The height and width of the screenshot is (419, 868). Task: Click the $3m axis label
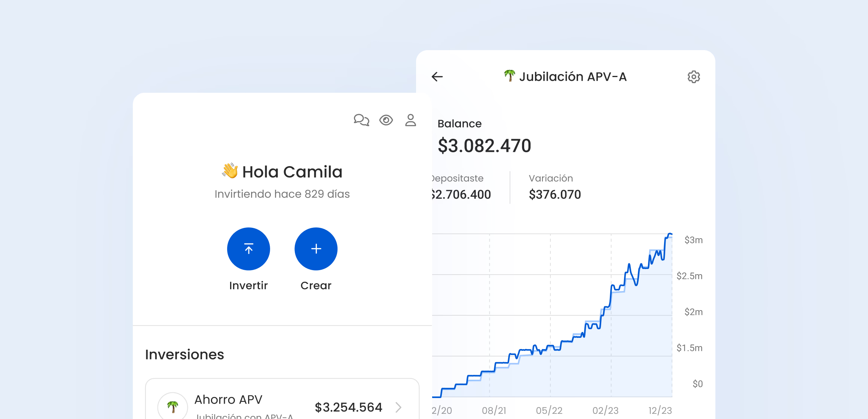point(694,240)
